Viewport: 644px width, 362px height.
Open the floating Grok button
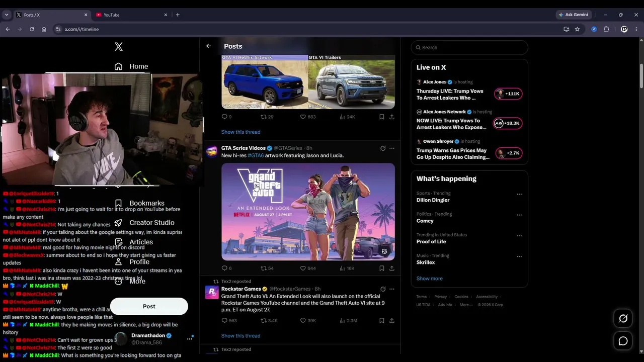pos(623,318)
